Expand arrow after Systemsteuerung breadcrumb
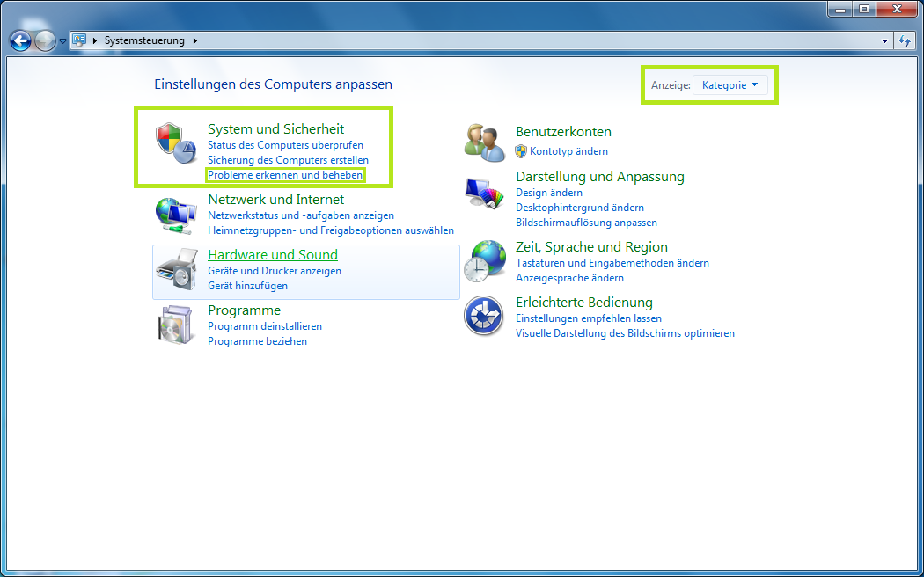Viewport: 924px width, 577px height. point(195,40)
